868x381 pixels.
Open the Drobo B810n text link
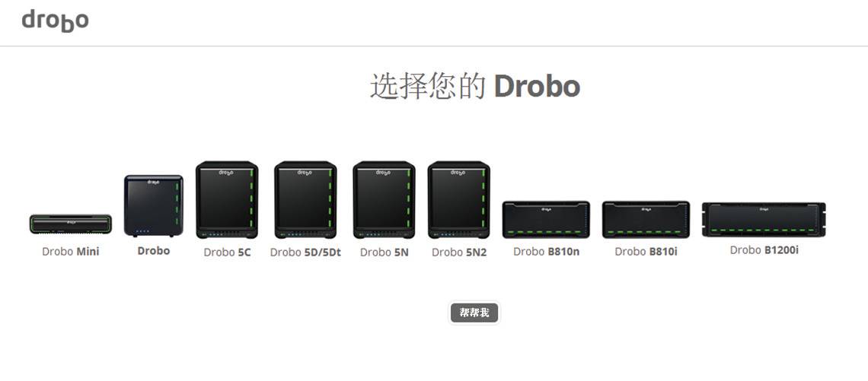546,252
